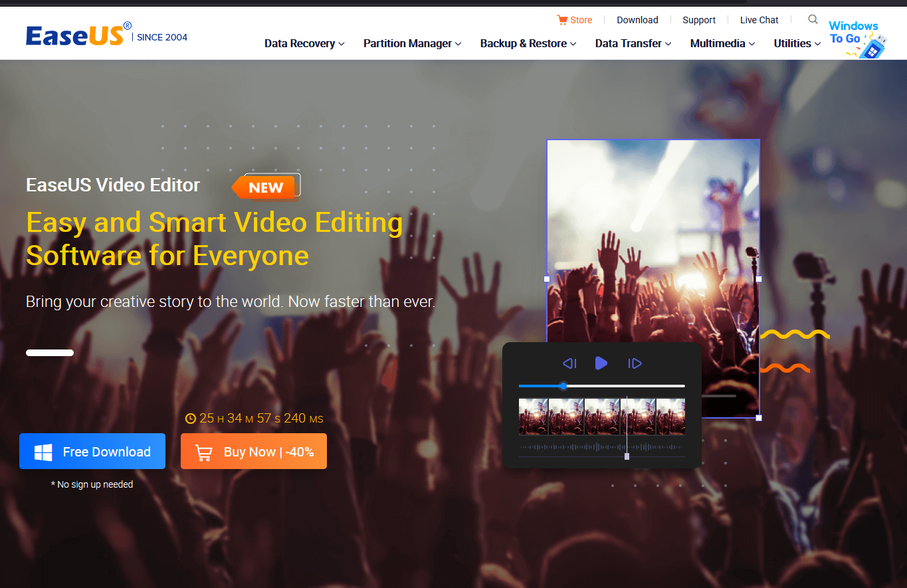
Task: Click the blue playback progress slider knob
Action: pos(563,386)
